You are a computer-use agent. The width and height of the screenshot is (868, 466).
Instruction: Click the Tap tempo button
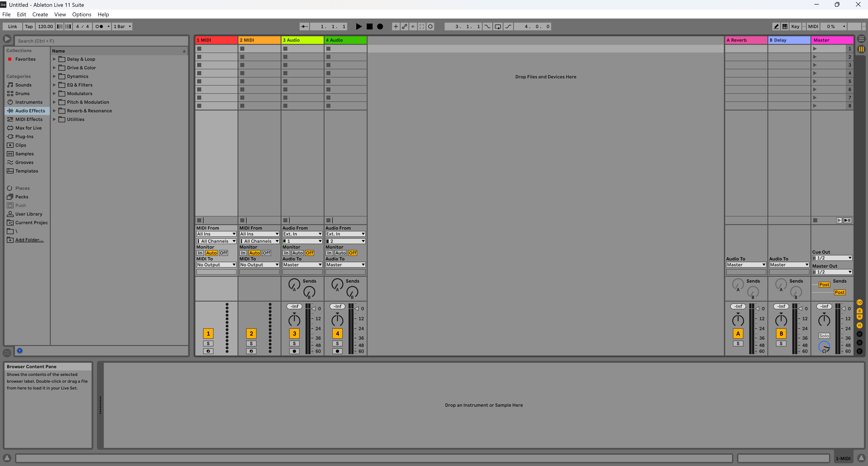29,26
